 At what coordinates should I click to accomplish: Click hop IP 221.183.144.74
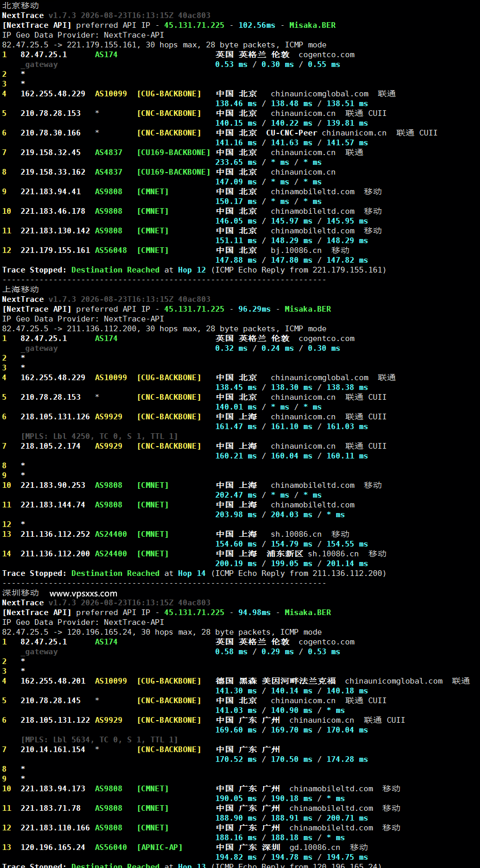pyautogui.click(x=53, y=505)
